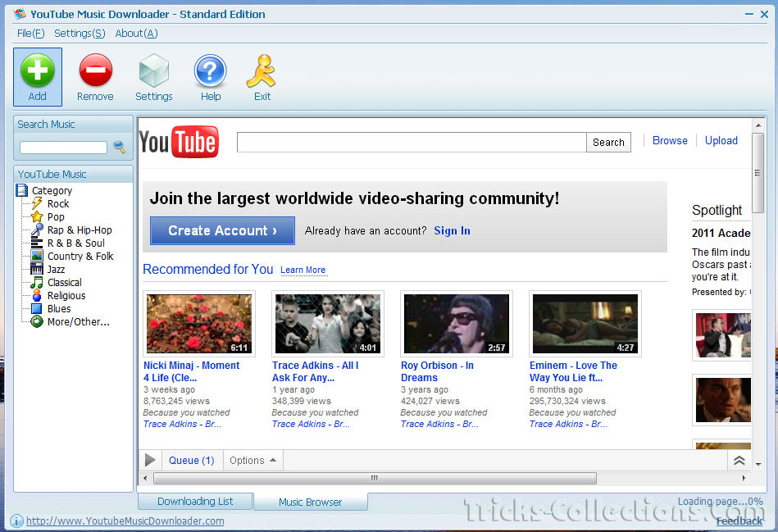Open the File menu
This screenshot has width=778, height=532.
30,34
